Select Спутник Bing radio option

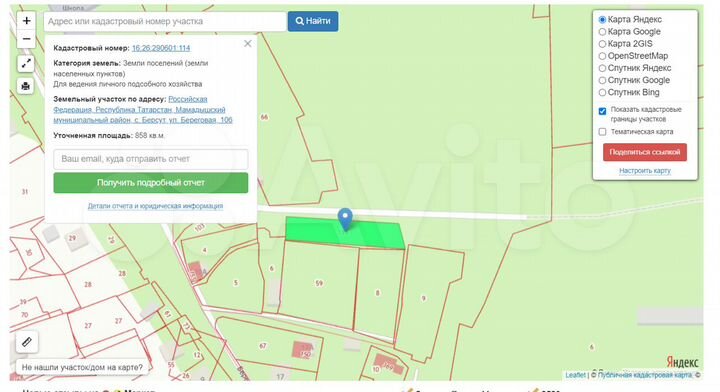tap(602, 92)
